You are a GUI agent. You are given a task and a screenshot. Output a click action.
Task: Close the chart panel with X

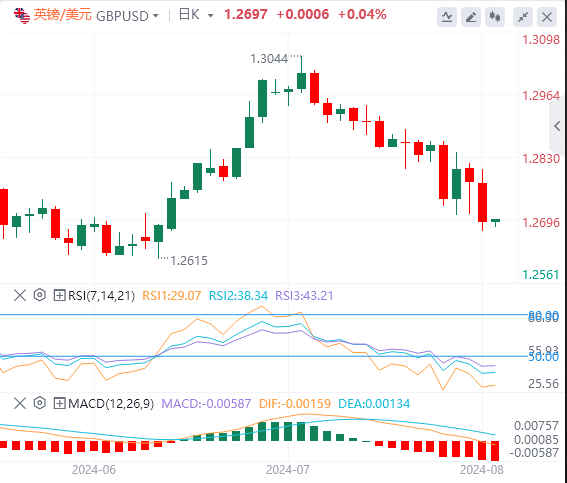pos(547,17)
